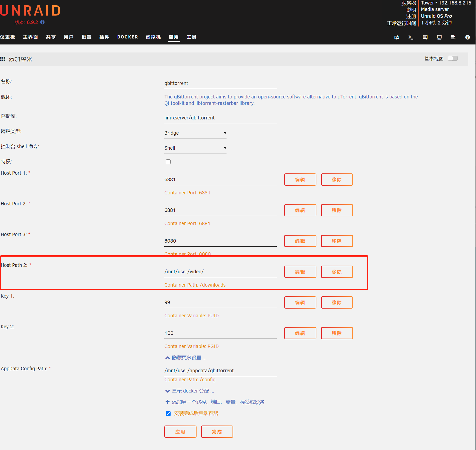Image resolution: width=476 pixels, height=450 pixels.
Task: Click the monitor info icon
Action: click(439, 37)
